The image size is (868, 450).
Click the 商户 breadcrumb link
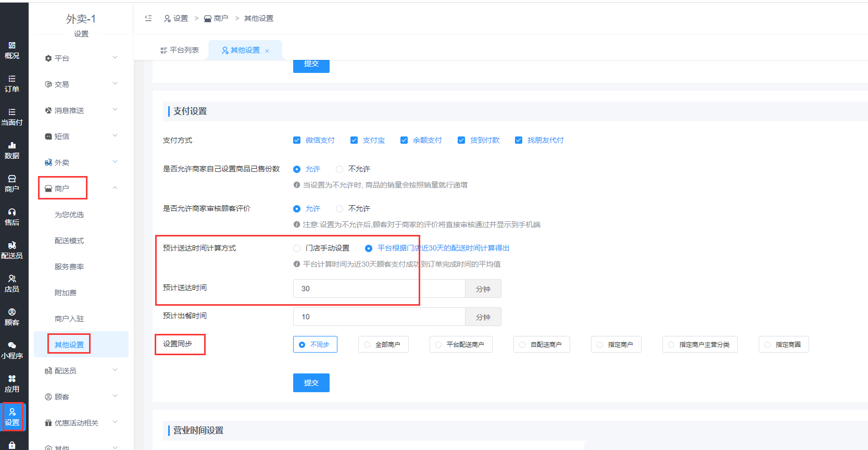click(216, 18)
